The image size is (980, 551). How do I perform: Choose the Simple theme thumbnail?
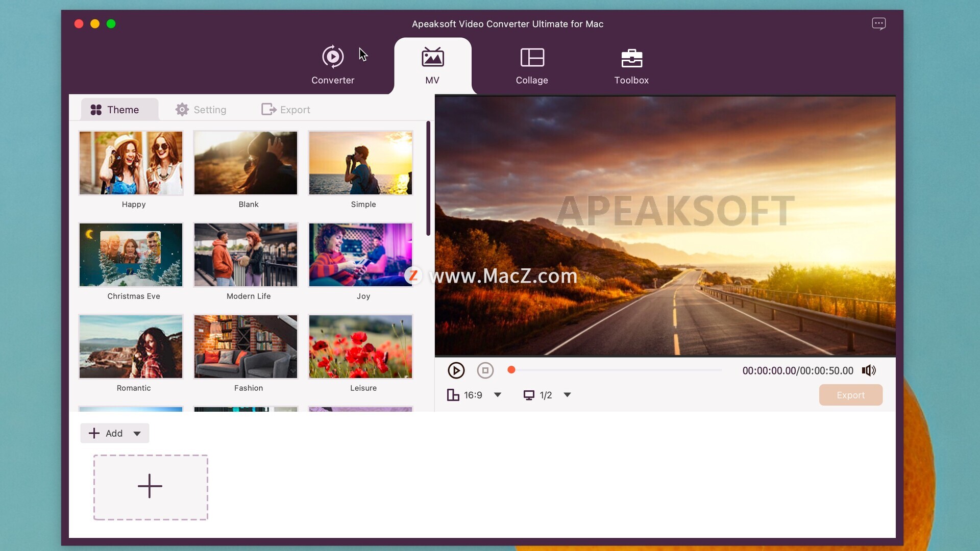coord(360,163)
